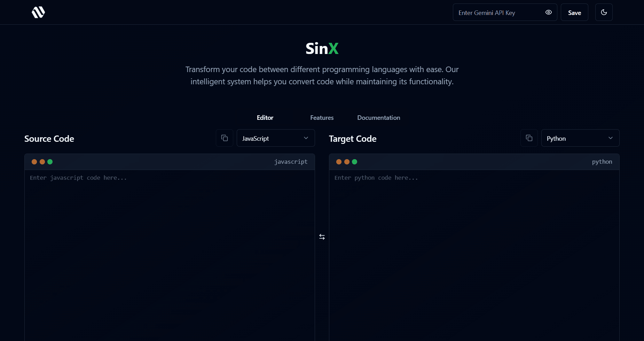Viewport: 644px width, 341px height.
Task: Open the JavaScript source language dropdown
Action: [276, 138]
